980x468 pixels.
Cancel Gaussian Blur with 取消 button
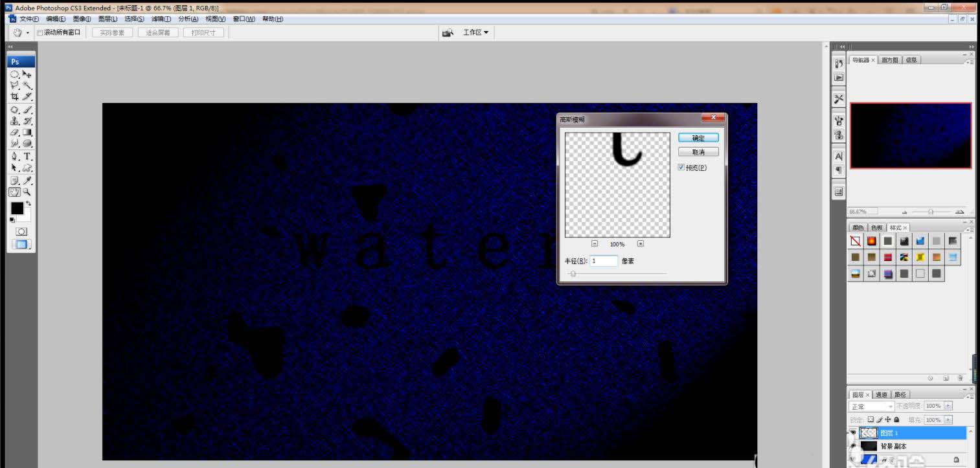point(698,152)
